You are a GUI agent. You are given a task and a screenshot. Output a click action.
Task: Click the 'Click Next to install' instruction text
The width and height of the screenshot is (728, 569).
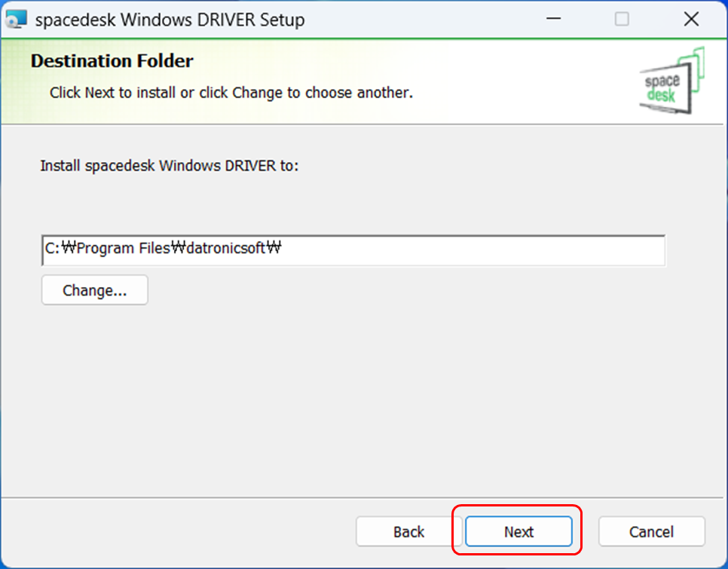[231, 93]
